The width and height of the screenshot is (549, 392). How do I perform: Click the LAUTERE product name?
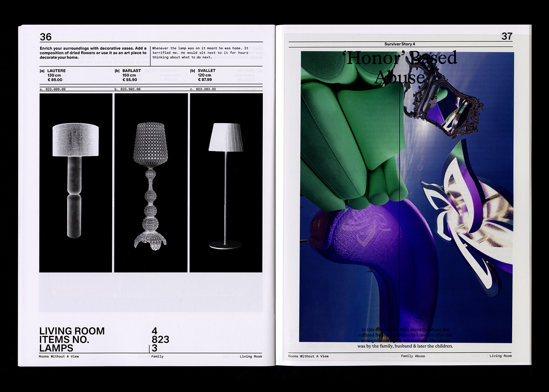(x=56, y=71)
